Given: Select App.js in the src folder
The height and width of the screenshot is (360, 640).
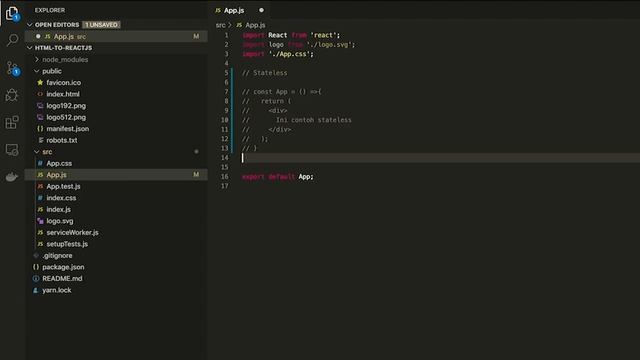Looking at the screenshot, I should (116, 175).
